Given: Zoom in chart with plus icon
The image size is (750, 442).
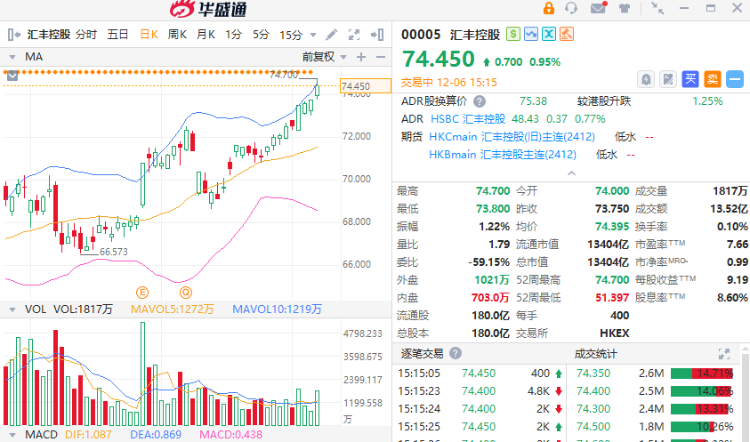Looking at the screenshot, I should pyautogui.click(x=361, y=57).
